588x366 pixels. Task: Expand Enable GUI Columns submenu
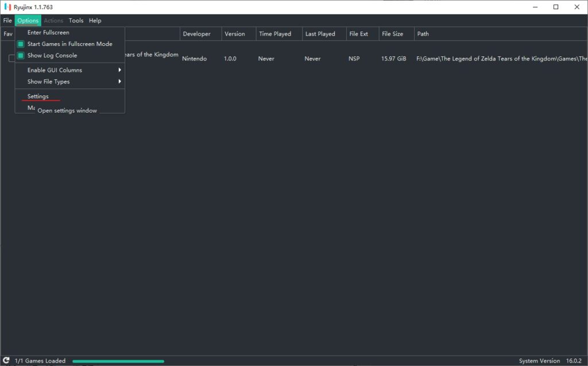click(x=69, y=70)
